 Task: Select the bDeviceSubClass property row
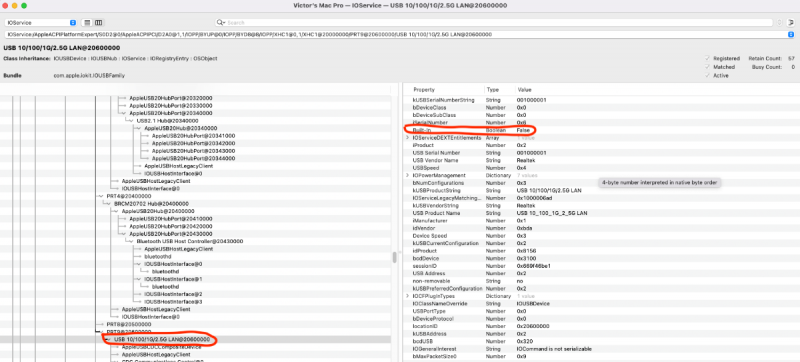601,115
